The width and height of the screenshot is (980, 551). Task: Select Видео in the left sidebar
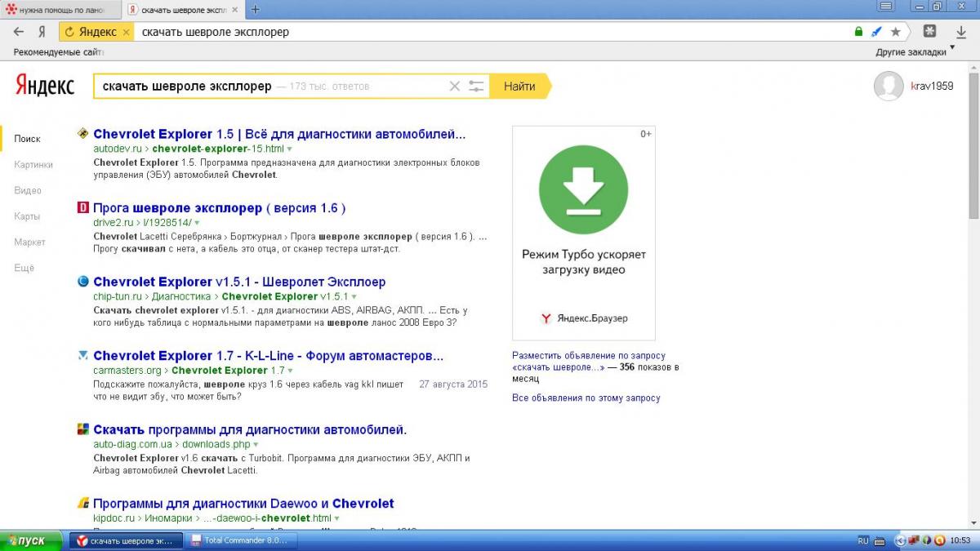click(27, 190)
